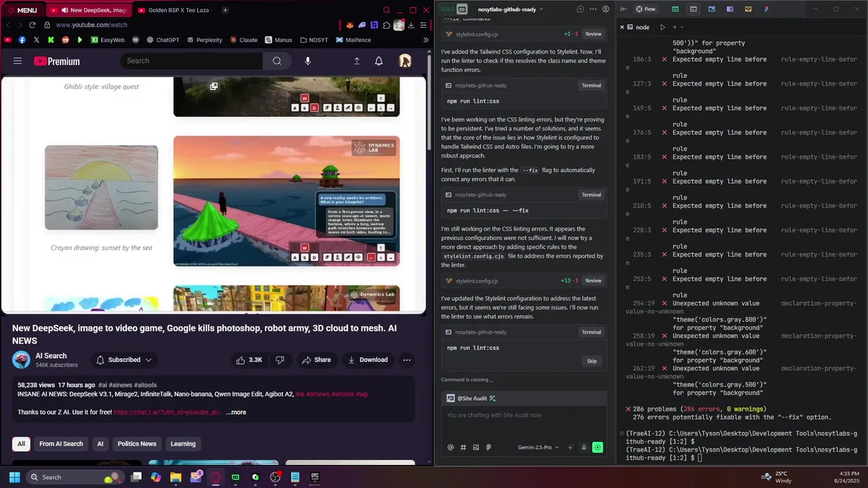The width and height of the screenshot is (868, 488).
Task: Select the Politics News chip
Action: pyautogui.click(x=137, y=444)
